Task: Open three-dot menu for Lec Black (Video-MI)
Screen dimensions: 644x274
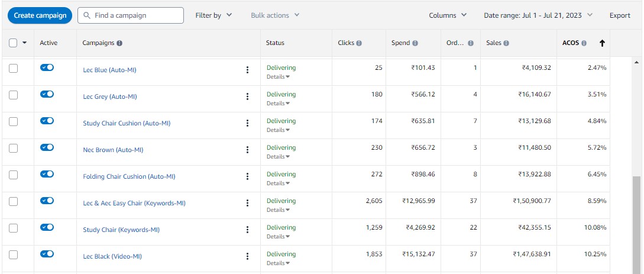Action: point(247,256)
